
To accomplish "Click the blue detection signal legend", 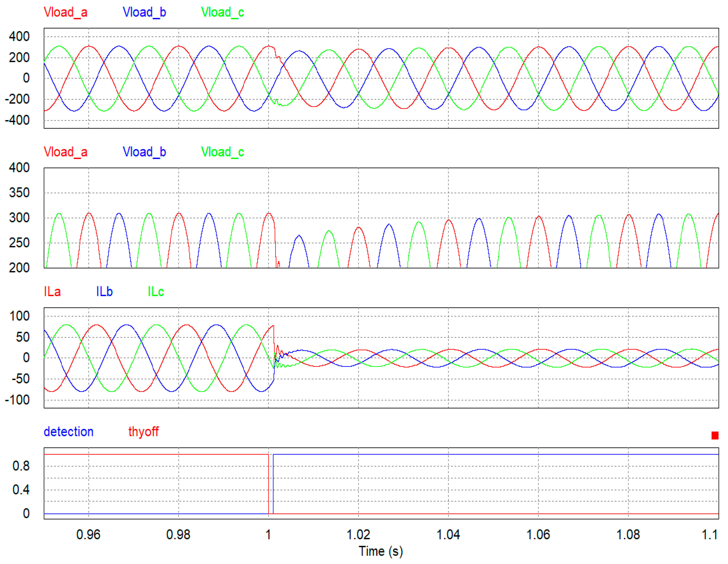I will pos(68,432).
